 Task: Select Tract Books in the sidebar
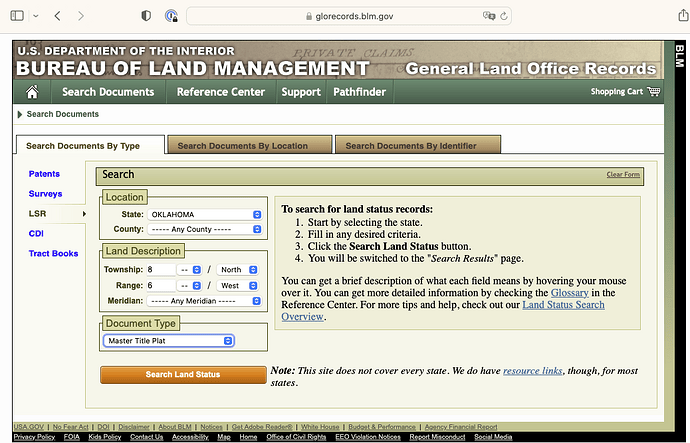[53, 253]
